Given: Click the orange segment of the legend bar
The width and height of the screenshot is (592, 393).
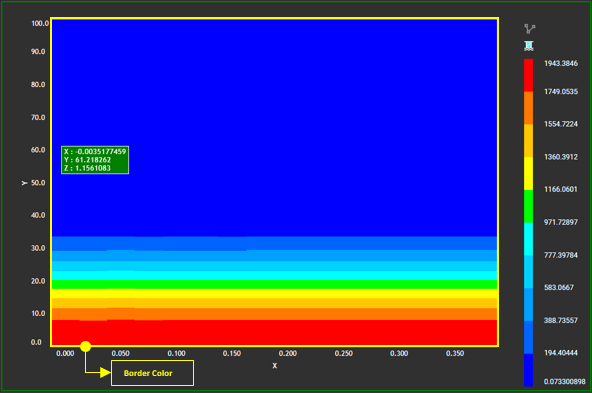Looking at the screenshot, I should [529, 108].
